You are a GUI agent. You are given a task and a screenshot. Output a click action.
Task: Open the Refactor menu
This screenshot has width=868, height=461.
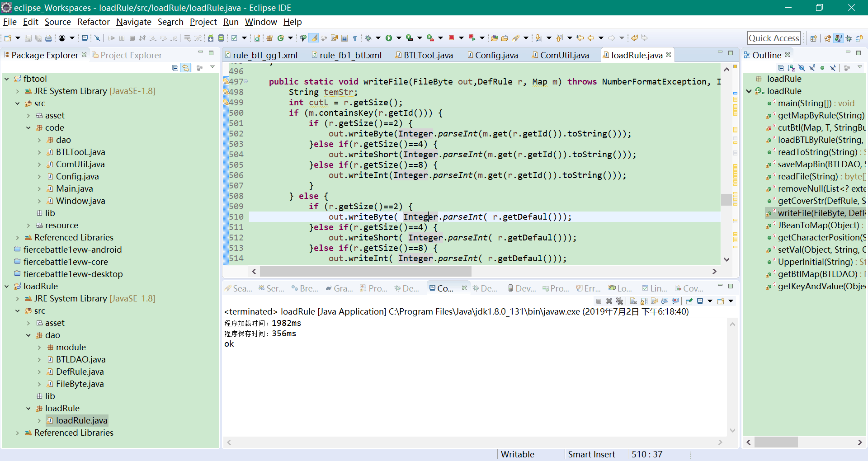[93, 22]
